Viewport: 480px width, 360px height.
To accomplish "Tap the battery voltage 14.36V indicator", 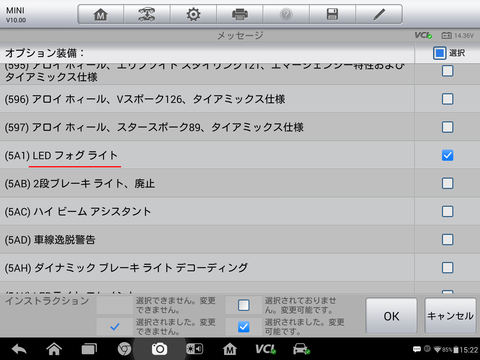I will click(x=457, y=35).
